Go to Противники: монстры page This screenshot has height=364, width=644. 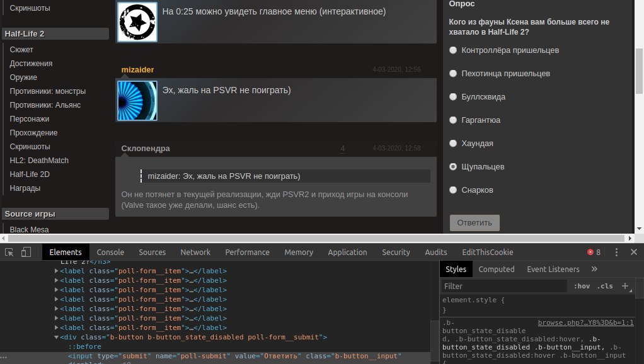(x=48, y=91)
